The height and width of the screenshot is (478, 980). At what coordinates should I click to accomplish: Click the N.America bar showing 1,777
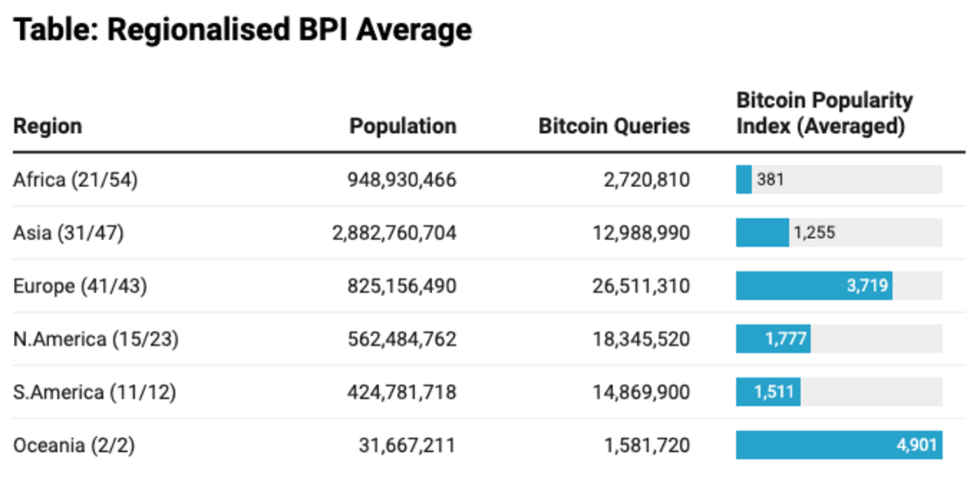[x=773, y=339]
